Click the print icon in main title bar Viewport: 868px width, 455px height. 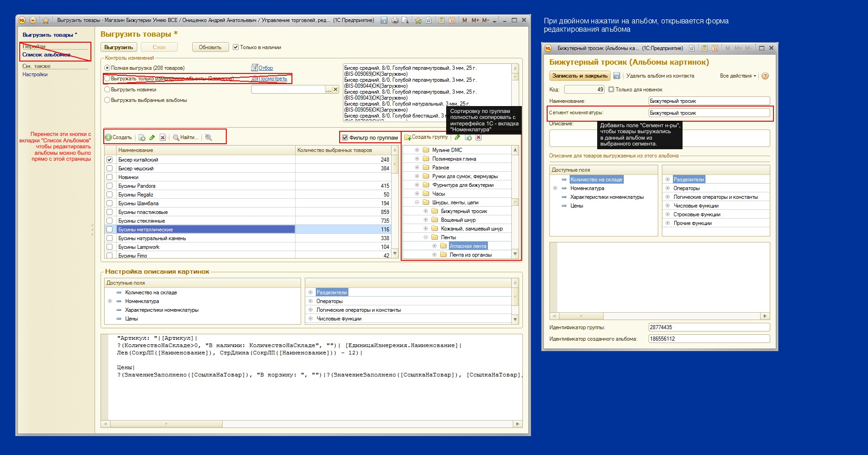pos(395,21)
